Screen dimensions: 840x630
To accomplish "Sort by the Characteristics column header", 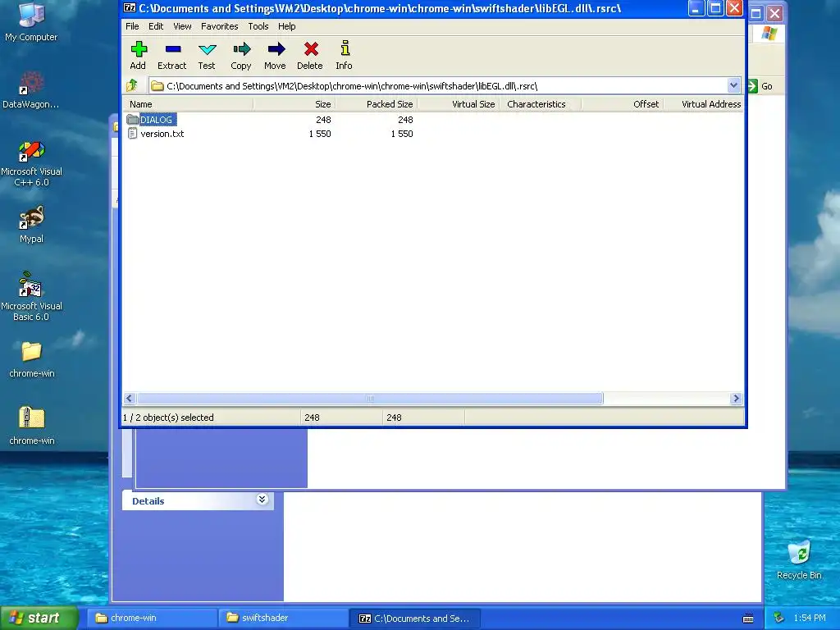I will click(541, 104).
